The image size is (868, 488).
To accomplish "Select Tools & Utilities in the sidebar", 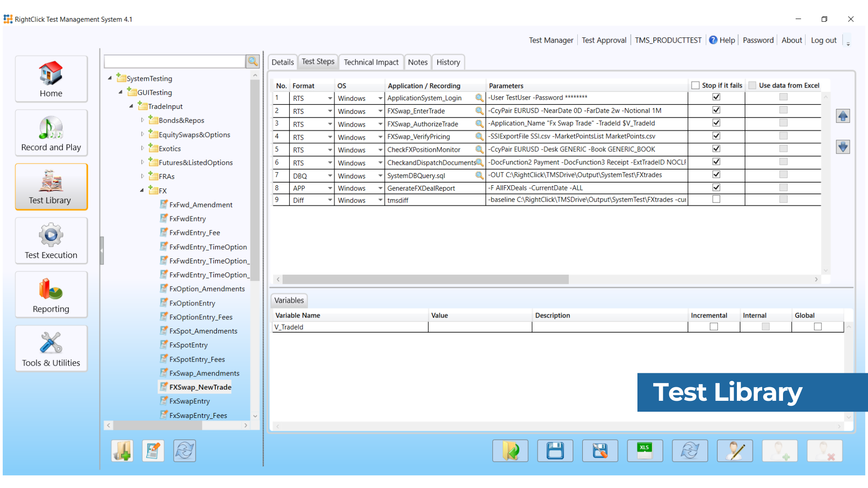I will click(51, 348).
